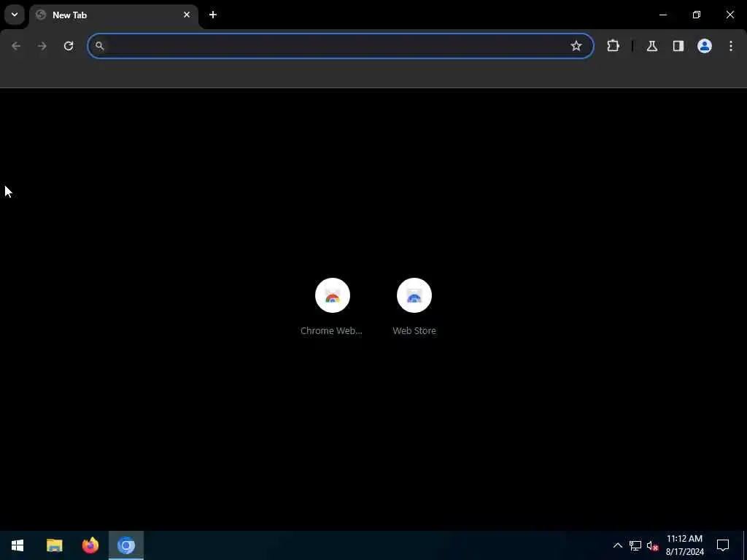The height and width of the screenshot is (560, 747).
Task: Click the muted volume tray icon
Action: [x=653, y=545]
